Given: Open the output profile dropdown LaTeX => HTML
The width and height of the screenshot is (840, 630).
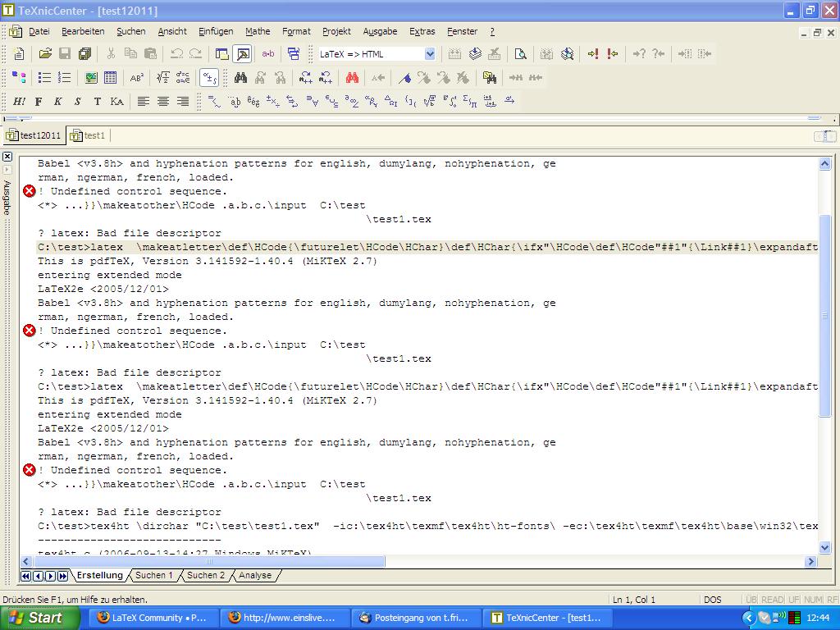Looking at the screenshot, I should [x=430, y=53].
